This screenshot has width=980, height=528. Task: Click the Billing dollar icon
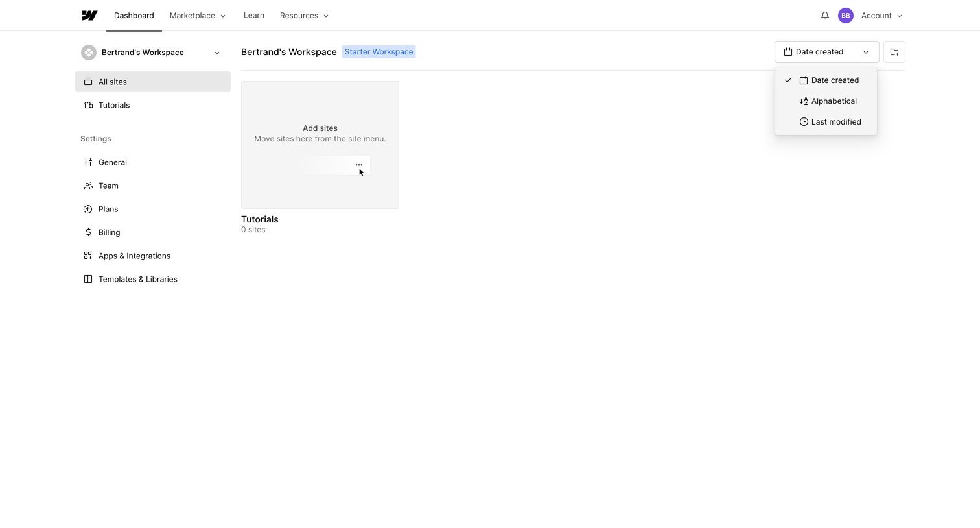tap(88, 232)
